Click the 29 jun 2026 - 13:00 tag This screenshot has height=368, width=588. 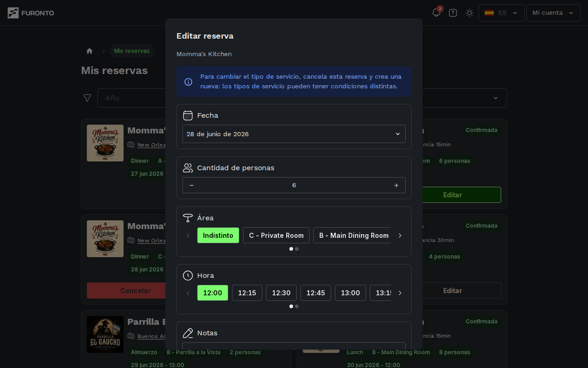coord(158,365)
